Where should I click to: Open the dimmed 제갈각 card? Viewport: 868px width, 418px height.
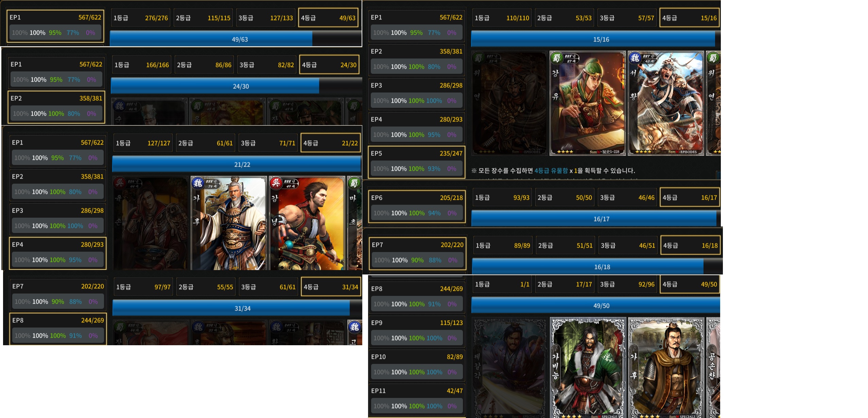coord(509,368)
